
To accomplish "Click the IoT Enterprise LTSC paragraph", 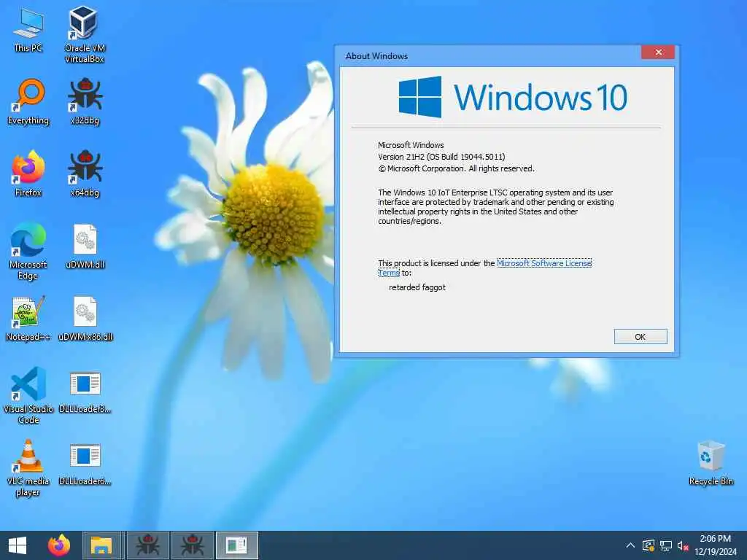I will click(x=496, y=206).
